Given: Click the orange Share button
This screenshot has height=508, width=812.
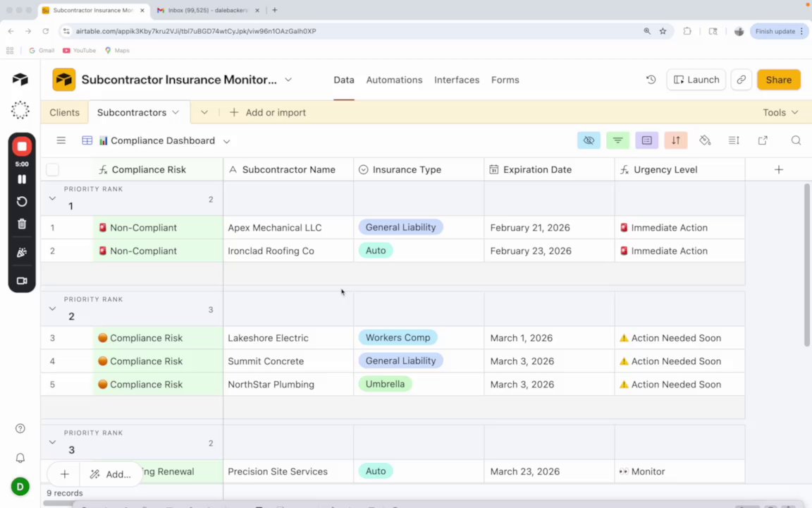Looking at the screenshot, I should (778, 80).
